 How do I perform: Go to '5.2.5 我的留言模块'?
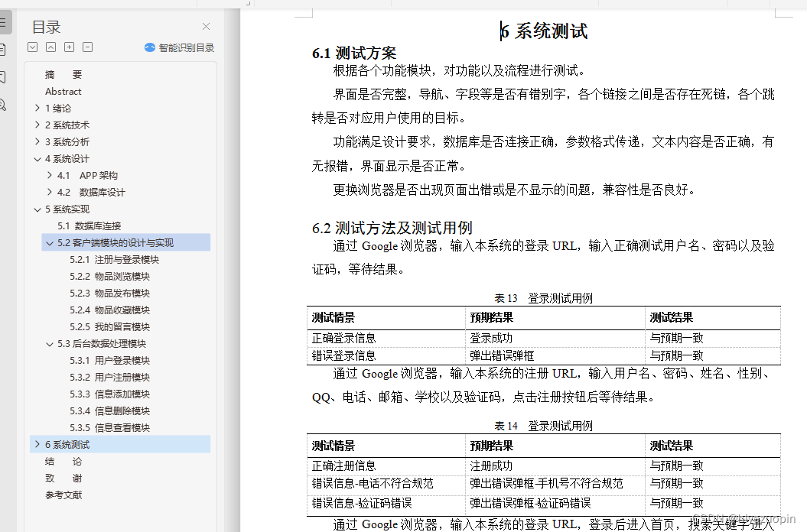pos(109,326)
